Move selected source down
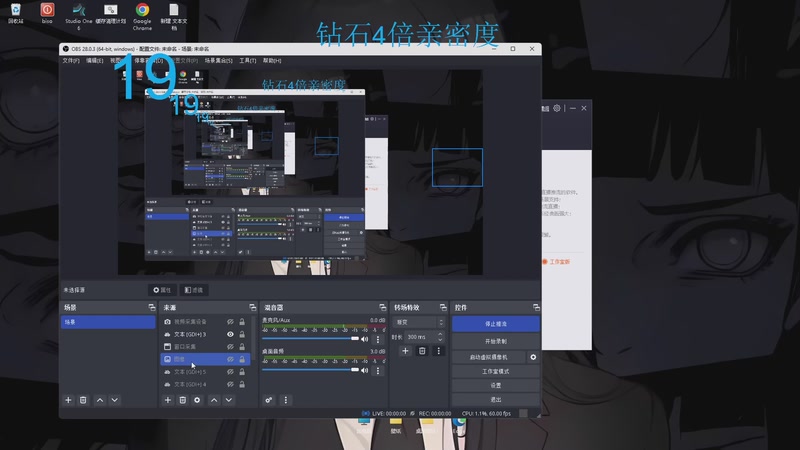This screenshot has height=450, width=800. (x=229, y=400)
